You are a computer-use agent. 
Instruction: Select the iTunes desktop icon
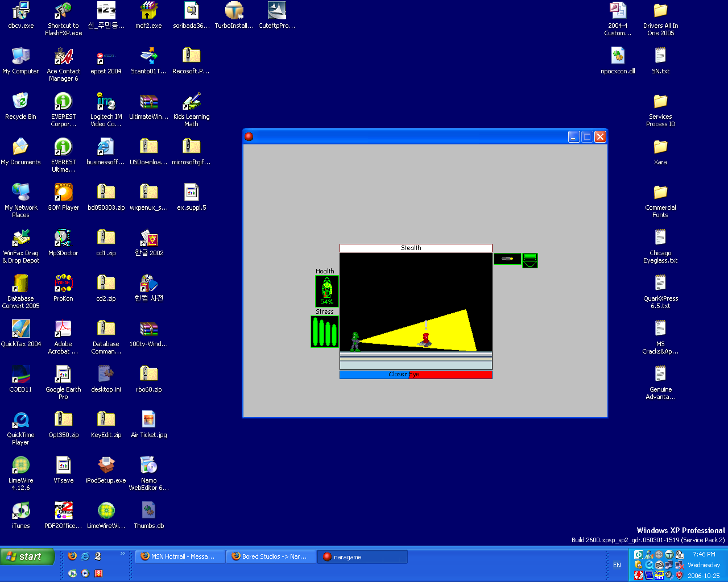tap(21, 515)
